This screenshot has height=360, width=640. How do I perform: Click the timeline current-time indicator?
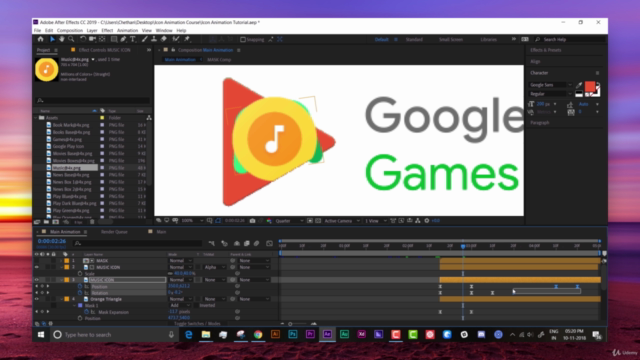pos(463,246)
